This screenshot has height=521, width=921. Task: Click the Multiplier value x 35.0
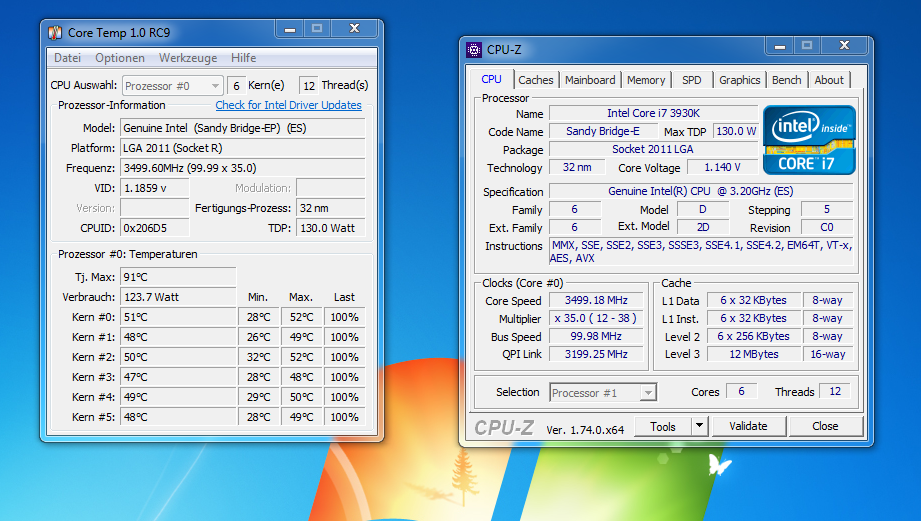(x=596, y=318)
